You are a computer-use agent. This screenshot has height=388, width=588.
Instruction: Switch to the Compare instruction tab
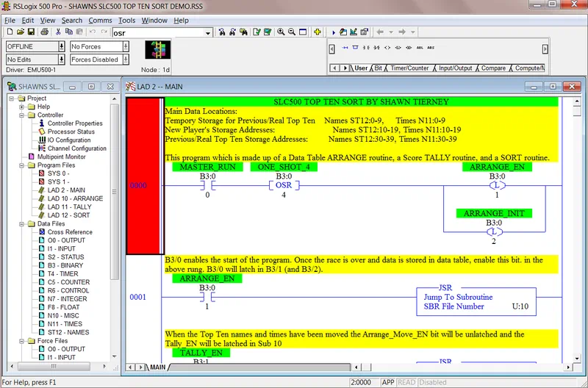pos(493,68)
